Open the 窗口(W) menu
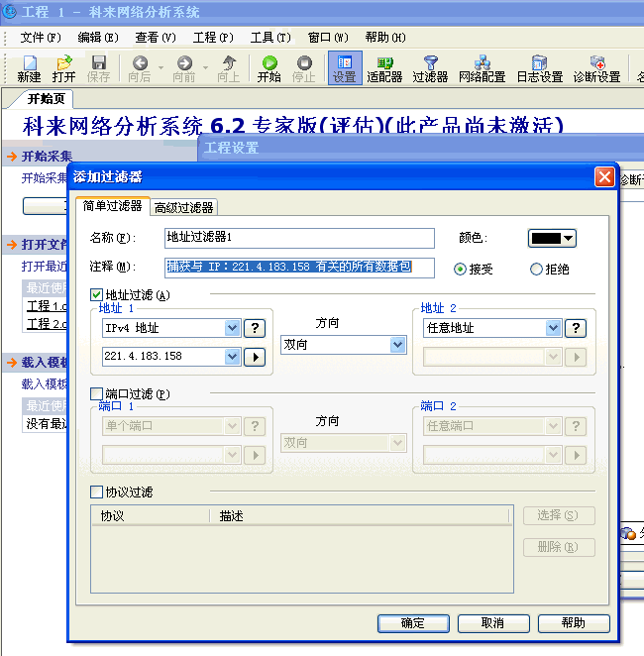The width and height of the screenshot is (644, 656). point(328,38)
